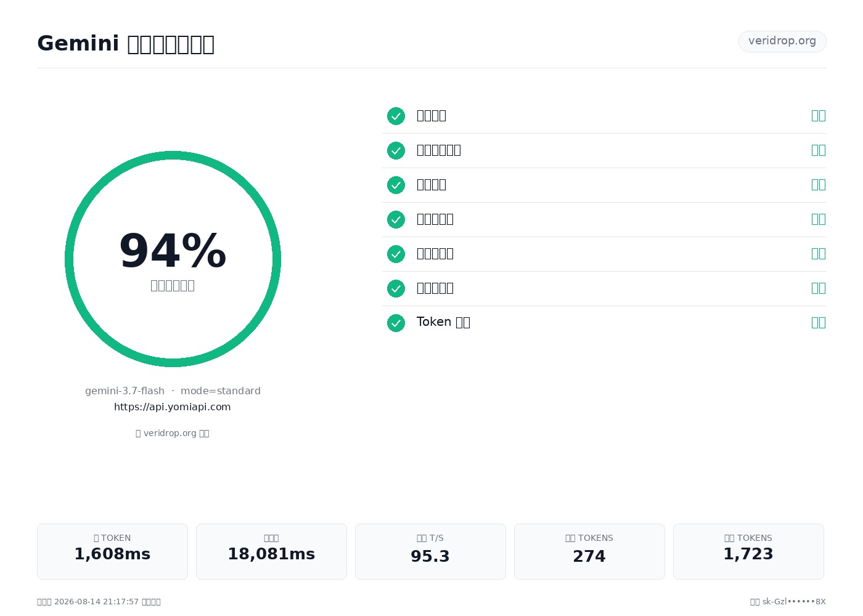Viewport: 863px width, 616px height.
Task: Click the third check row's checkmark icon
Action: 396,185
